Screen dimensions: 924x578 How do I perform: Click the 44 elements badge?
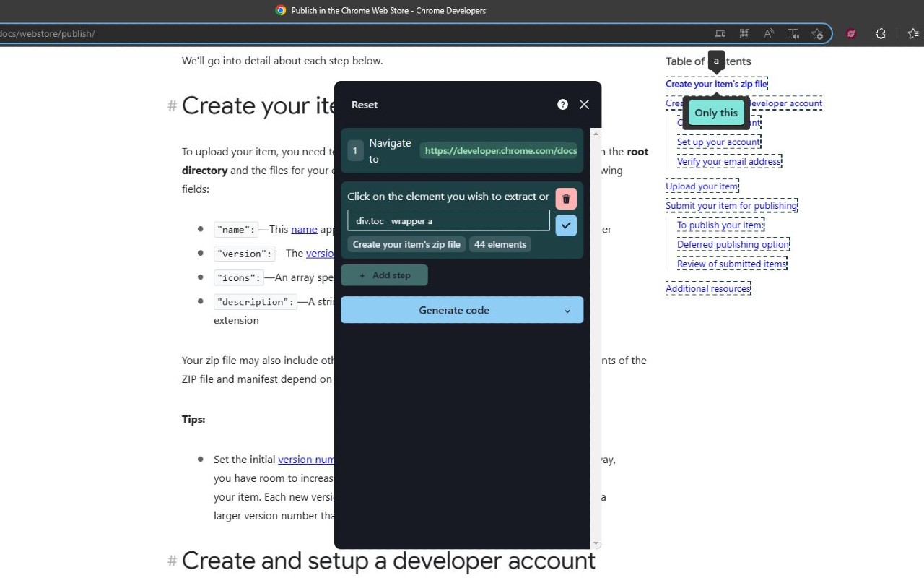(x=500, y=244)
